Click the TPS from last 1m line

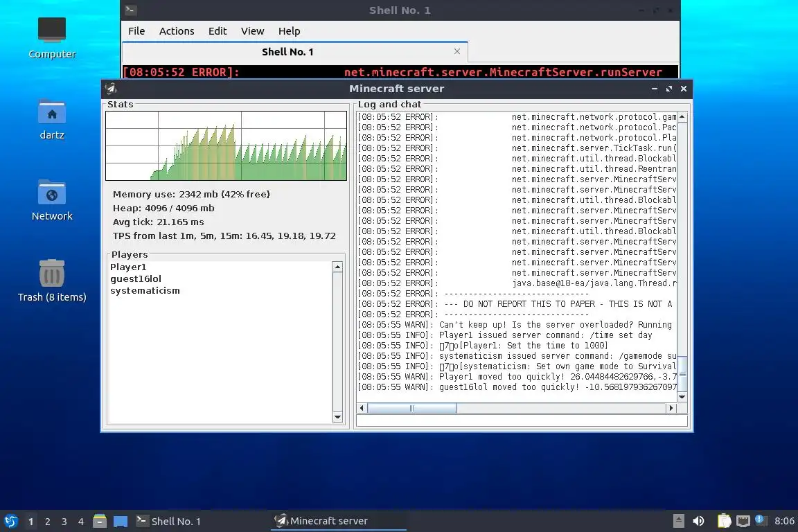(x=224, y=236)
